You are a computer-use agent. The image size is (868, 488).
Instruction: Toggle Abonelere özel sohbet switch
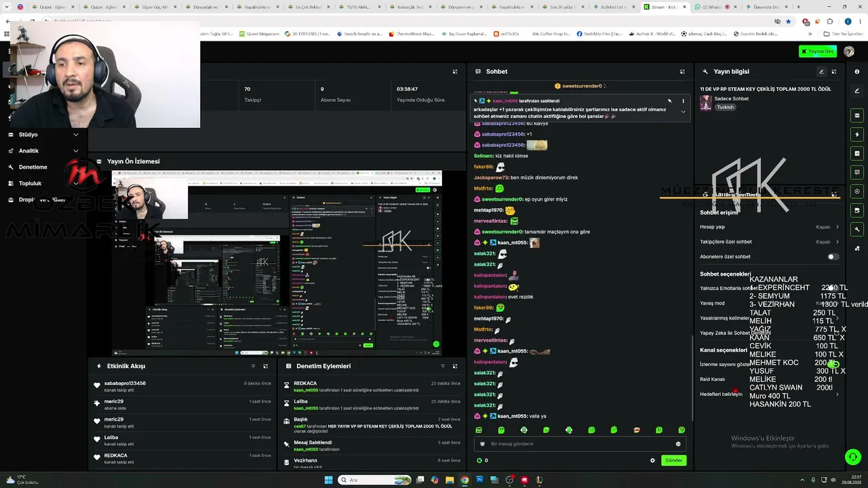point(833,257)
